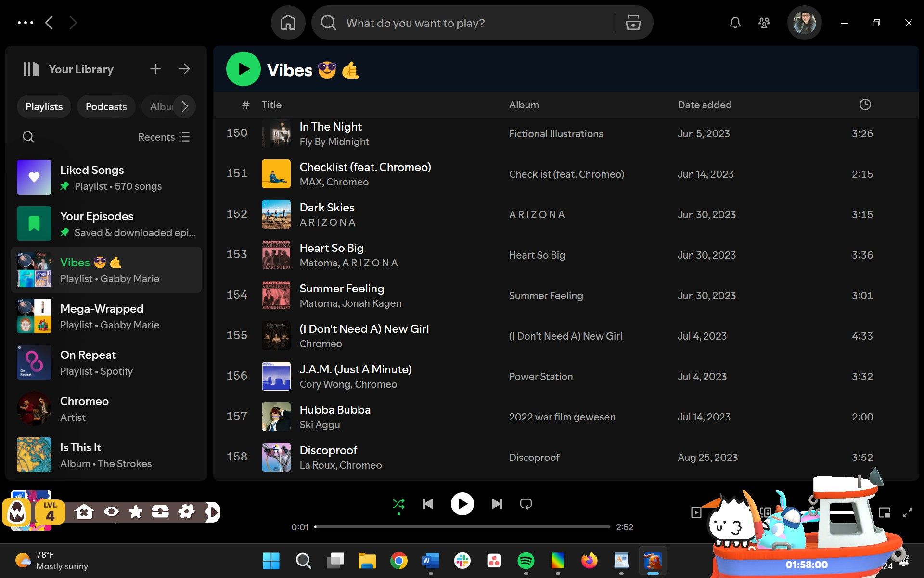Click the star icon in overlay
The image size is (924, 578).
[136, 512]
